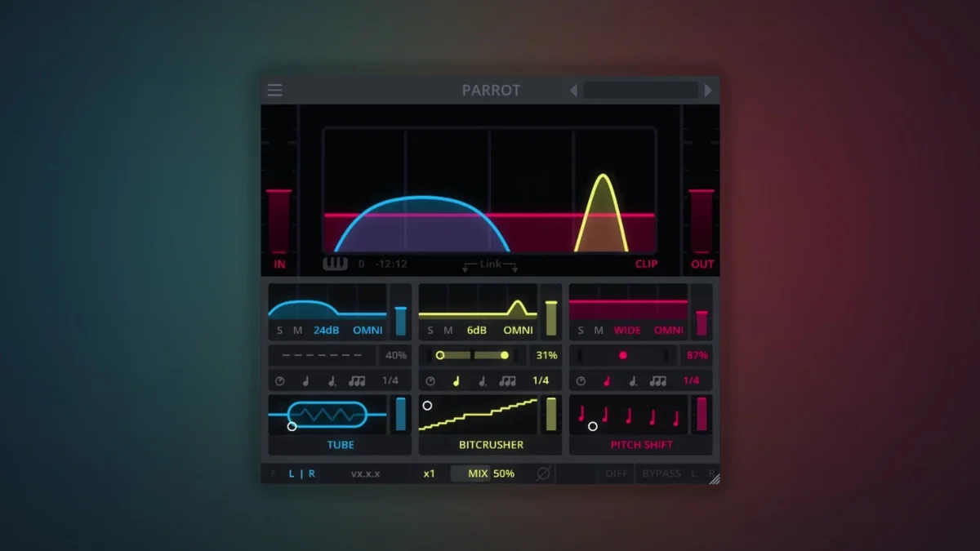The height and width of the screenshot is (551, 980).
Task: Open the blue band 1/4 rate value
Action: (390, 381)
